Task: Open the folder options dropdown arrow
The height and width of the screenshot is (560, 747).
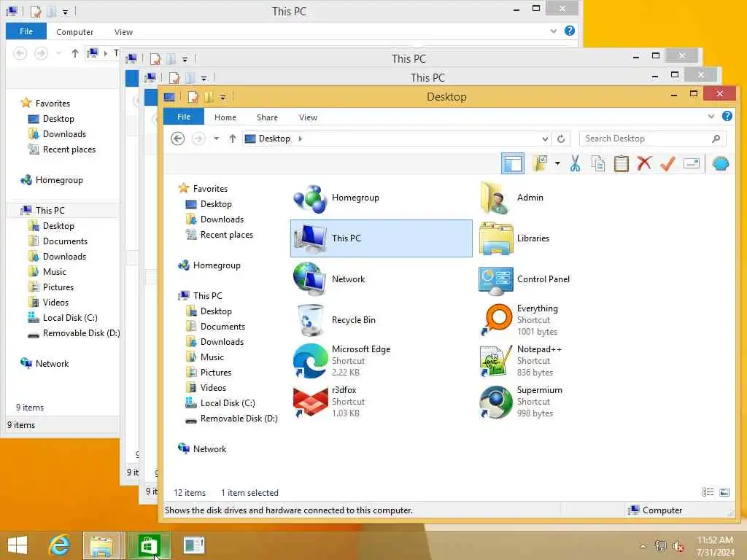Action: 557,164
